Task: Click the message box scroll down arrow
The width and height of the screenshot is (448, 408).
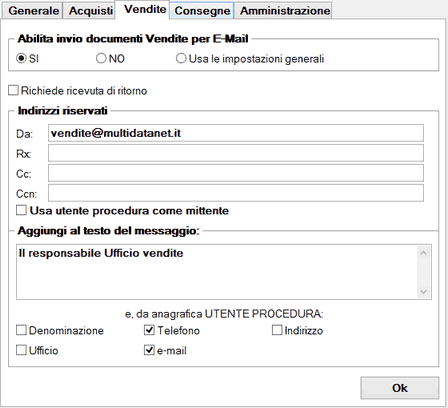Action: click(423, 291)
